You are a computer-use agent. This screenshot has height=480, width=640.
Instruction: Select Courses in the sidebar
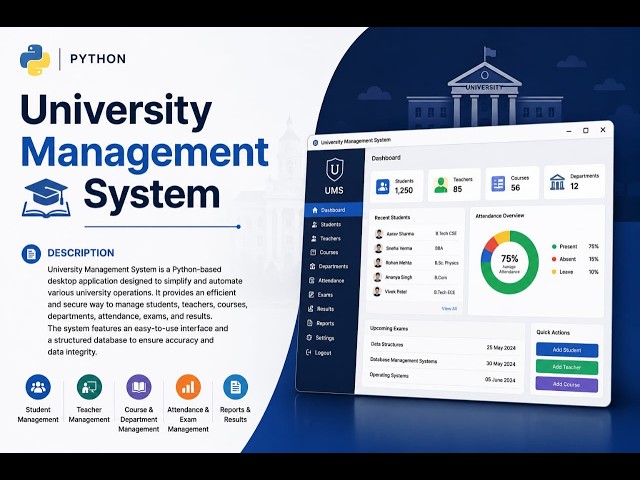324,252
